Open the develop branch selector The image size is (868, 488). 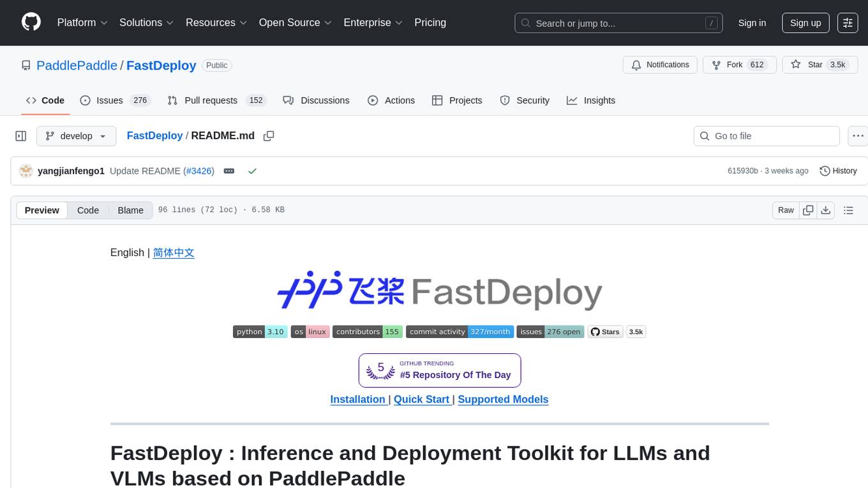point(77,136)
